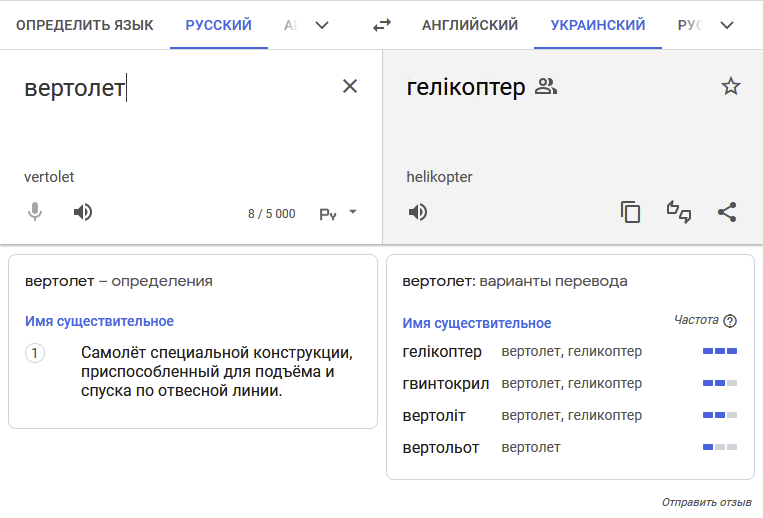Viewport: 763px width, 518px height.
Task: Rate this translation with thumbs icon
Action: [679, 212]
